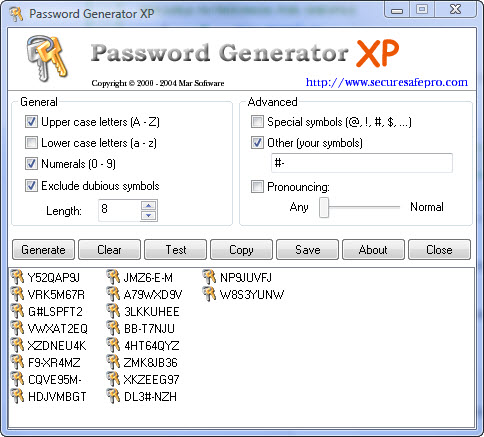Click the key icon next to Y52QAP9J

(x=17, y=277)
